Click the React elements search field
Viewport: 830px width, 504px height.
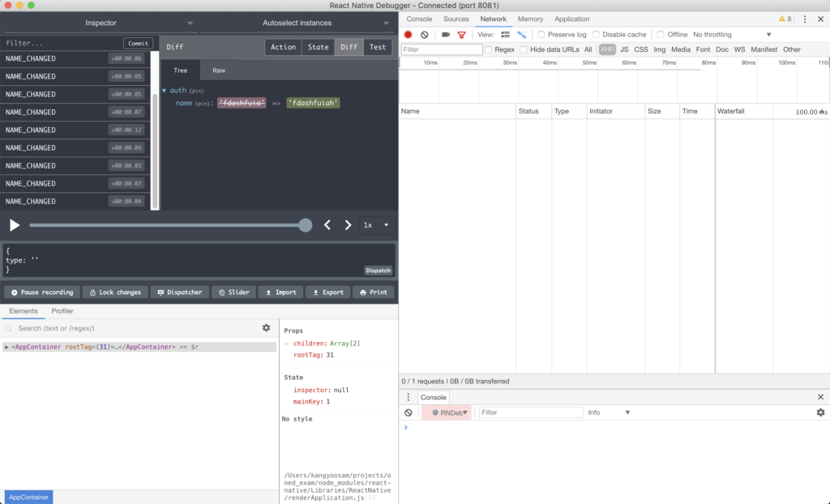point(136,328)
